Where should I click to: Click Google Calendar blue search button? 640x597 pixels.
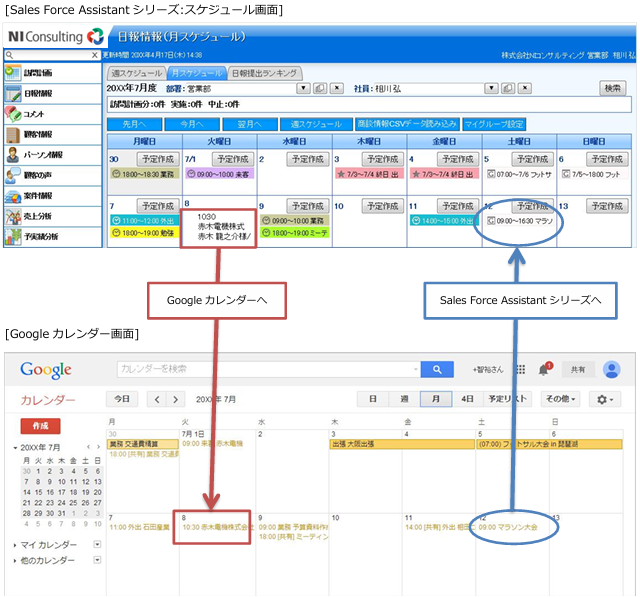pos(437,369)
